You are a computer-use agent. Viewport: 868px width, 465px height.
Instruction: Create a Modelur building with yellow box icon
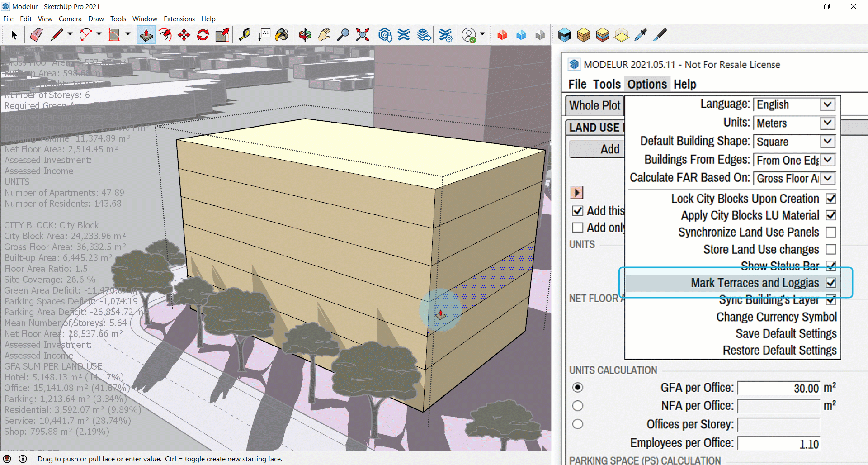click(584, 35)
